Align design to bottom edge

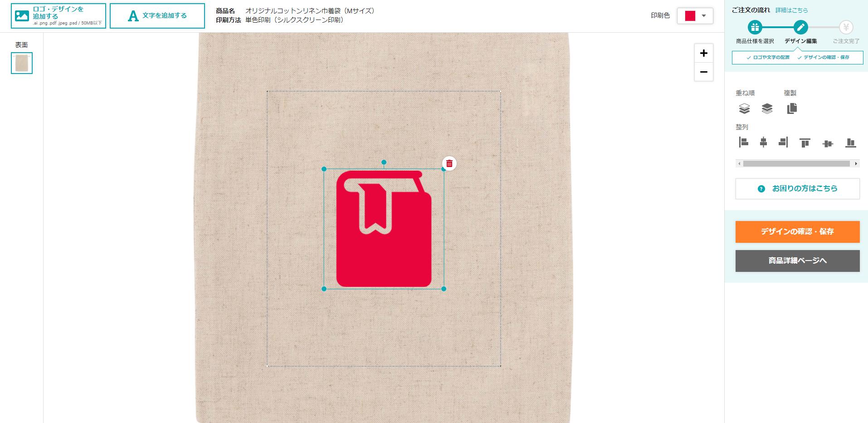coord(851,143)
